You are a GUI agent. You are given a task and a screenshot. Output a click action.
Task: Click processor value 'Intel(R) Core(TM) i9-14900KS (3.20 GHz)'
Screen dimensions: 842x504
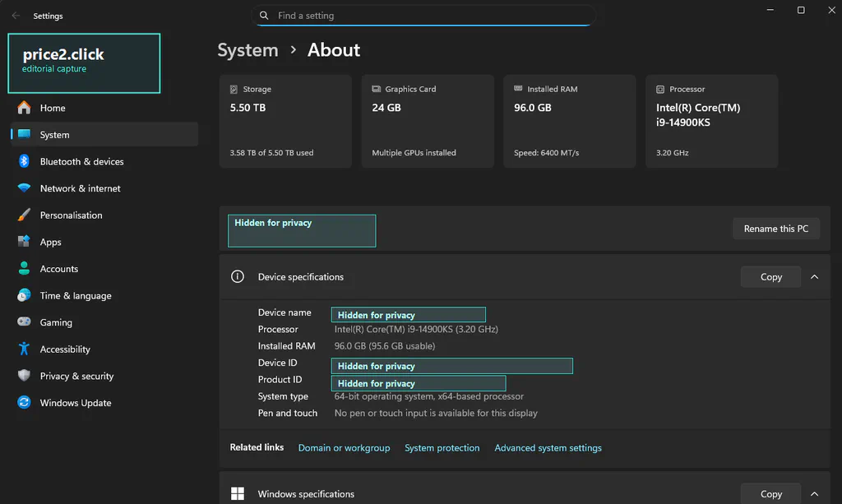416,329
